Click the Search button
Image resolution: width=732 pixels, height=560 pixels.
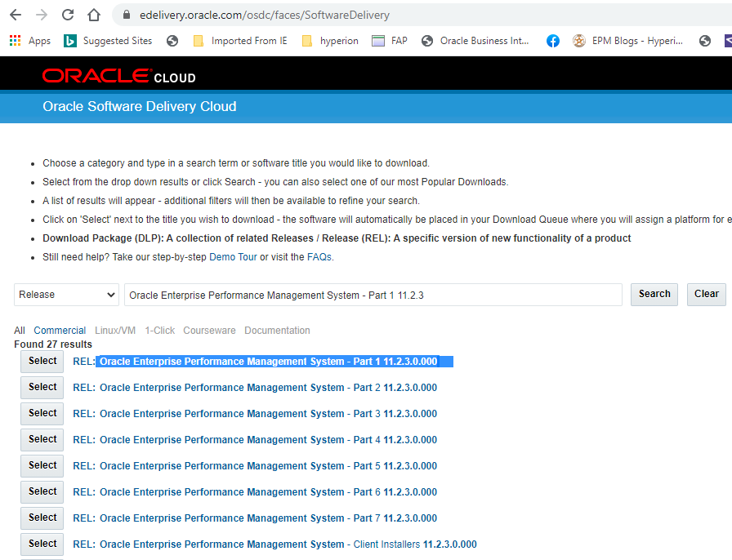pyautogui.click(x=654, y=295)
